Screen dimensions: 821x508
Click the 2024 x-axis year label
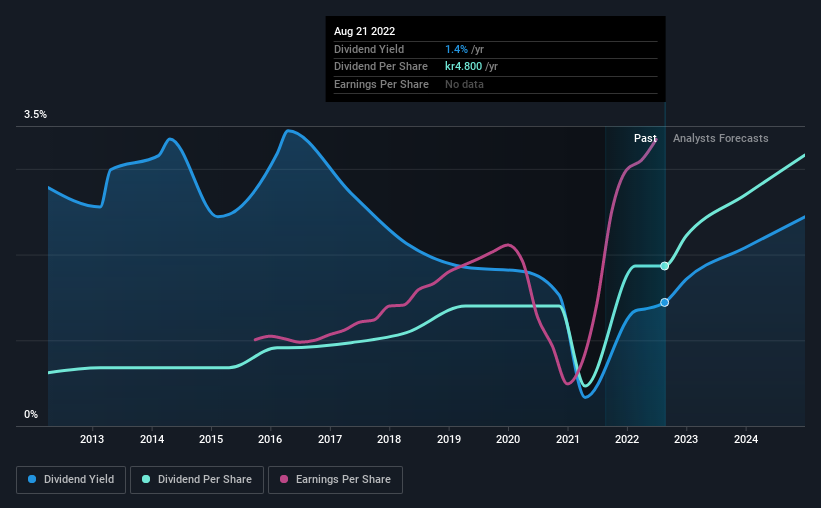tap(746, 439)
